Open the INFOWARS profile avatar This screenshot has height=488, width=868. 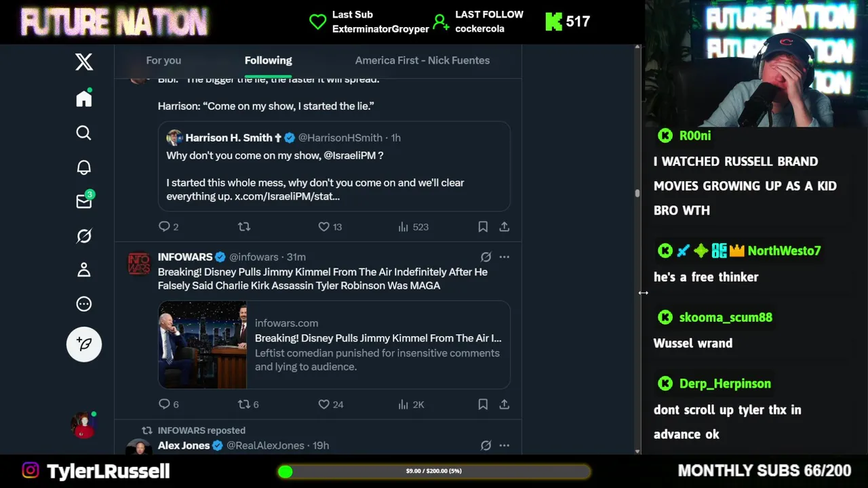(x=139, y=264)
